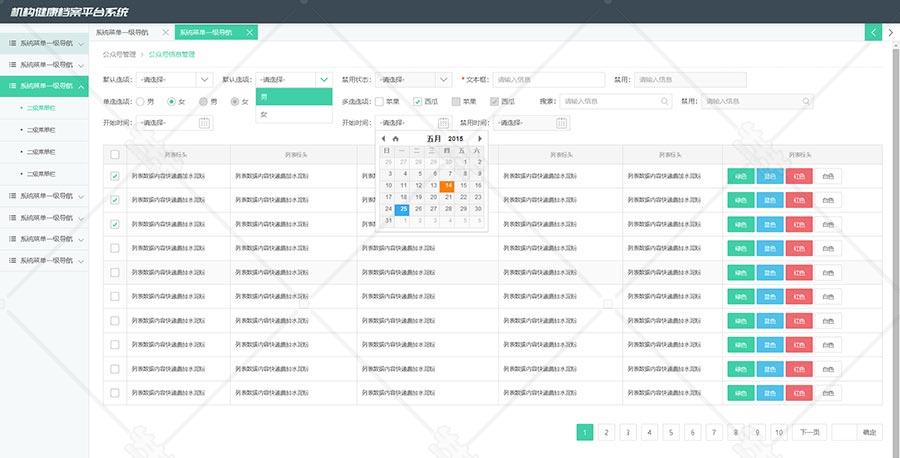The height and width of the screenshot is (458, 900).
Task: Click 蓝色 button in first table row
Action: coord(770,176)
